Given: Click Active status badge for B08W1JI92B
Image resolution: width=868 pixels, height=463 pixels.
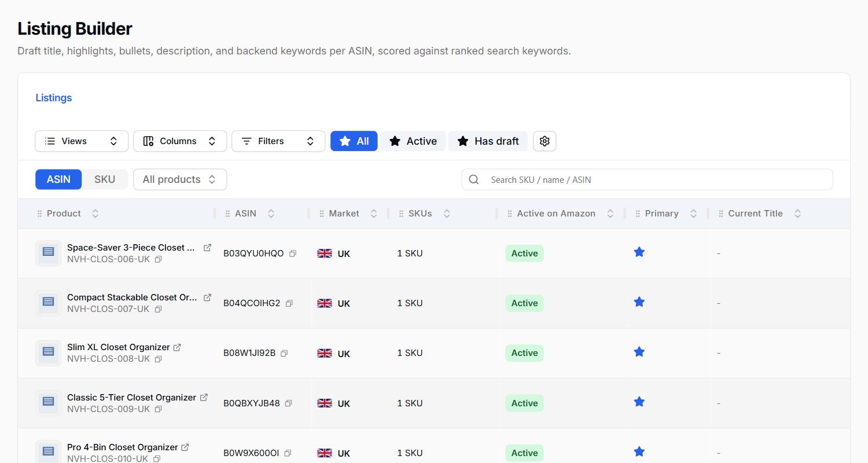Looking at the screenshot, I should (524, 353).
